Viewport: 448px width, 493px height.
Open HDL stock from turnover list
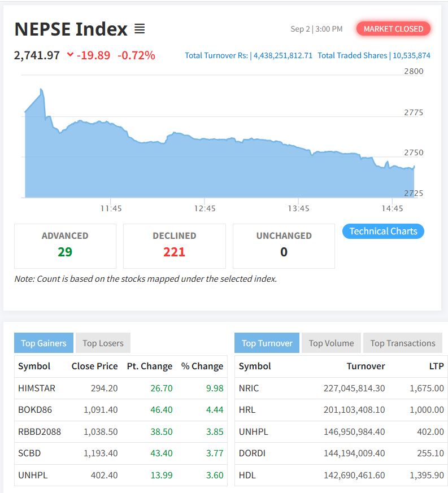point(246,475)
